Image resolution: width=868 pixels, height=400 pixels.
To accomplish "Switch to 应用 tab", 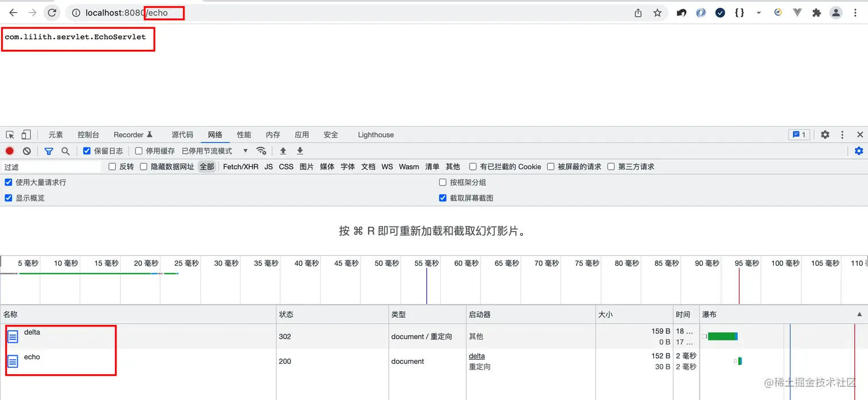I will tap(302, 135).
